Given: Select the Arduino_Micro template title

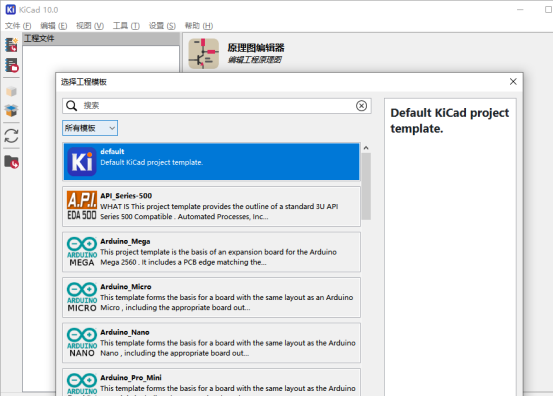Looking at the screenshot, I should [126, 287].
